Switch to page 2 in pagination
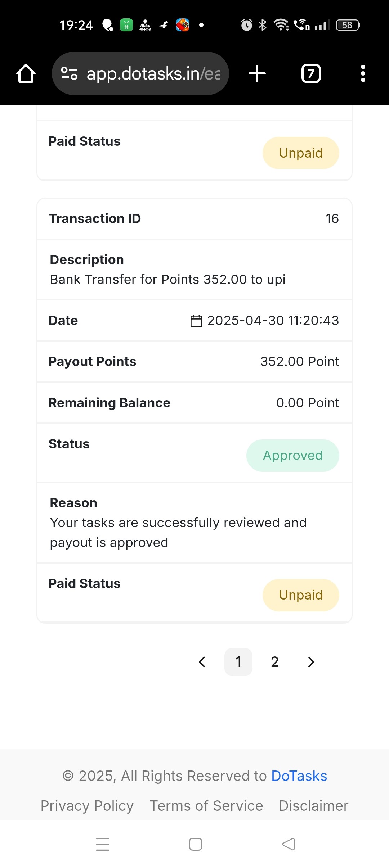The image size is (389, 868). pos(275,662)
